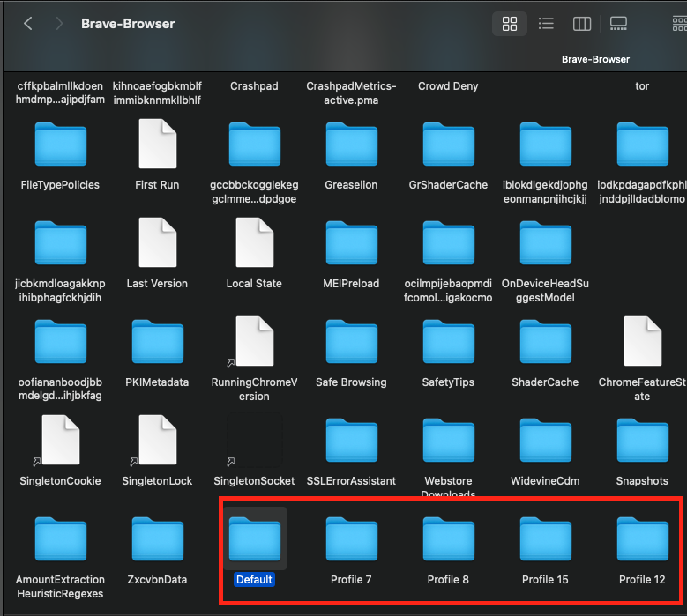Select the iblokdlgekdjophg folder
687x616 pixels.
pos(546,145)
